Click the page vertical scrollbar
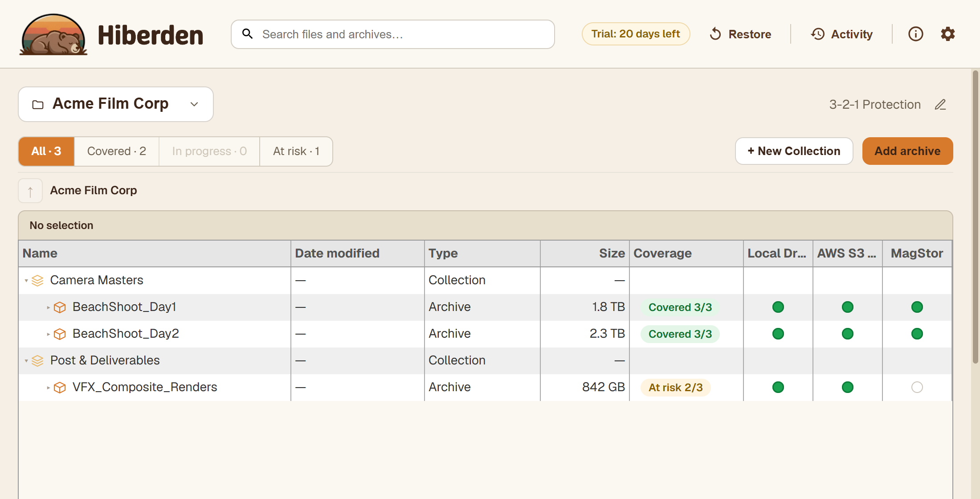Image resolution: width=980 pixels, height=499 pixels. point(976,217)
